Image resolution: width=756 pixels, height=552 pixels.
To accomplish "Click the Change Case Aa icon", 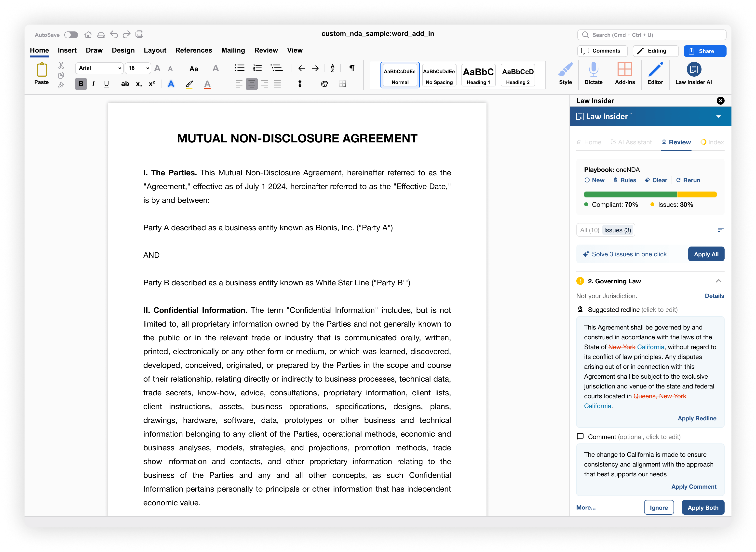I will coord(194,69).
